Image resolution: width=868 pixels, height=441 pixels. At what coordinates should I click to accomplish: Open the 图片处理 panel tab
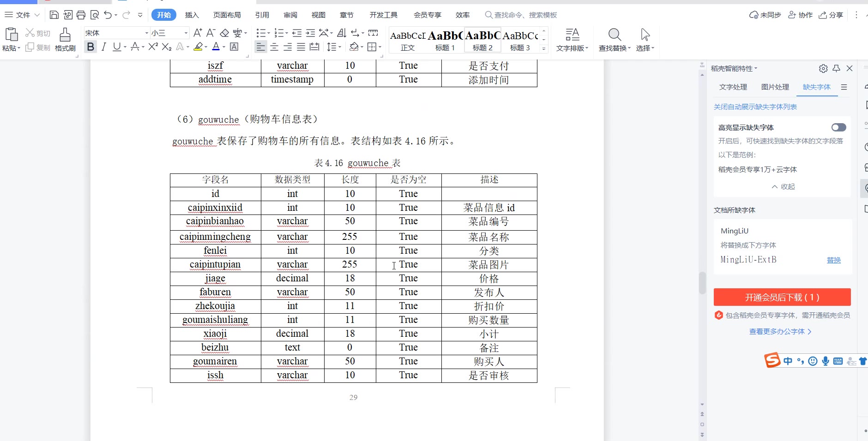(775, 87)
